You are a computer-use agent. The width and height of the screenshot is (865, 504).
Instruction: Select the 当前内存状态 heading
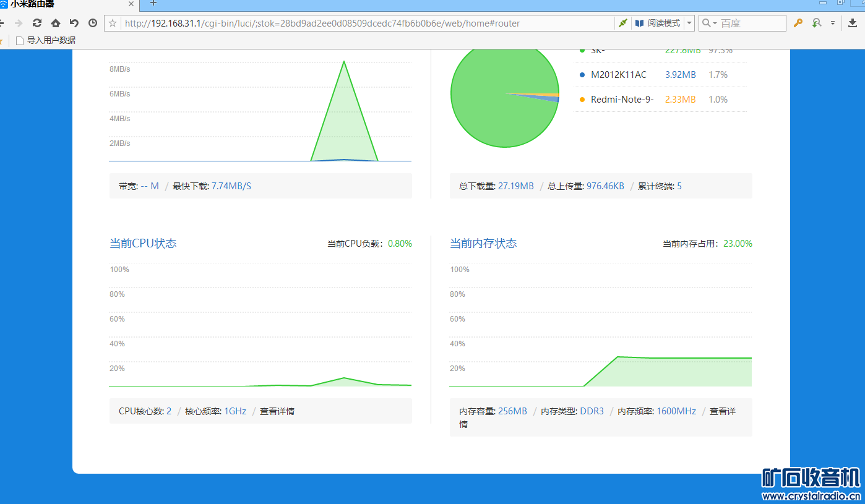(x=483, y=243)
